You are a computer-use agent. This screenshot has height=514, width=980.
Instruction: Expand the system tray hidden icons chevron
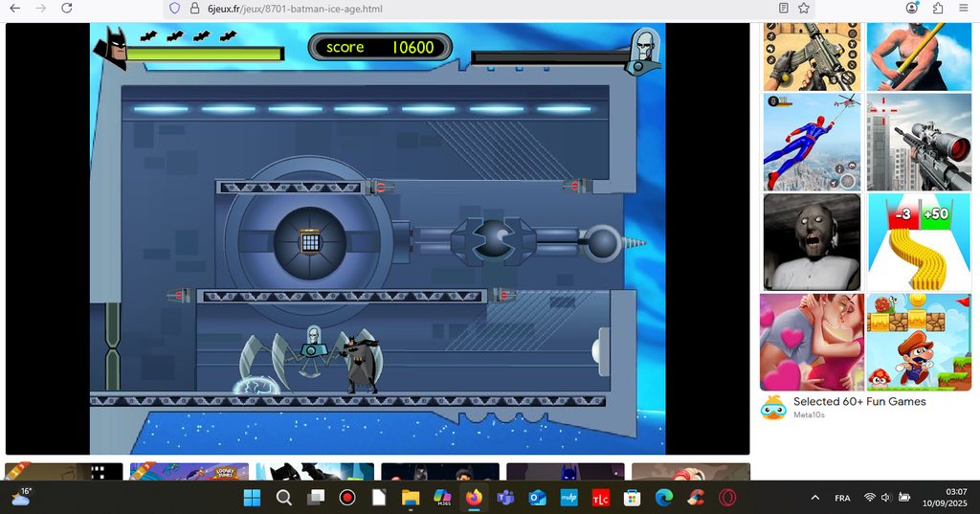pos(814,498)
